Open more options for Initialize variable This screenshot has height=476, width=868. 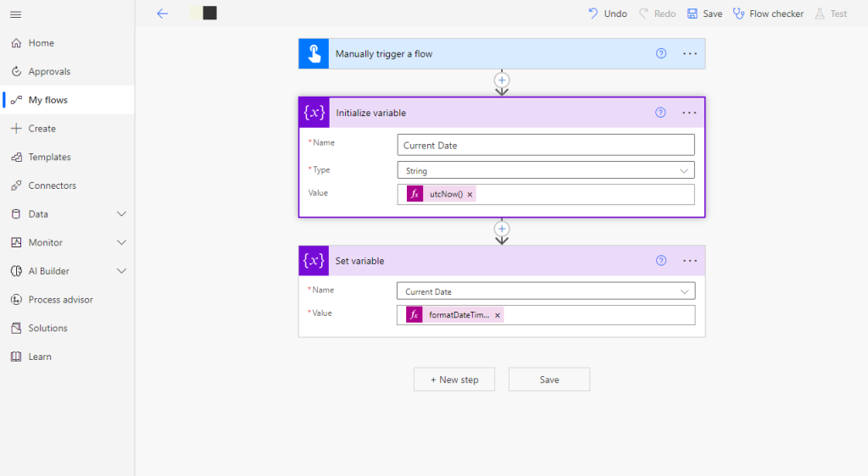689,113
